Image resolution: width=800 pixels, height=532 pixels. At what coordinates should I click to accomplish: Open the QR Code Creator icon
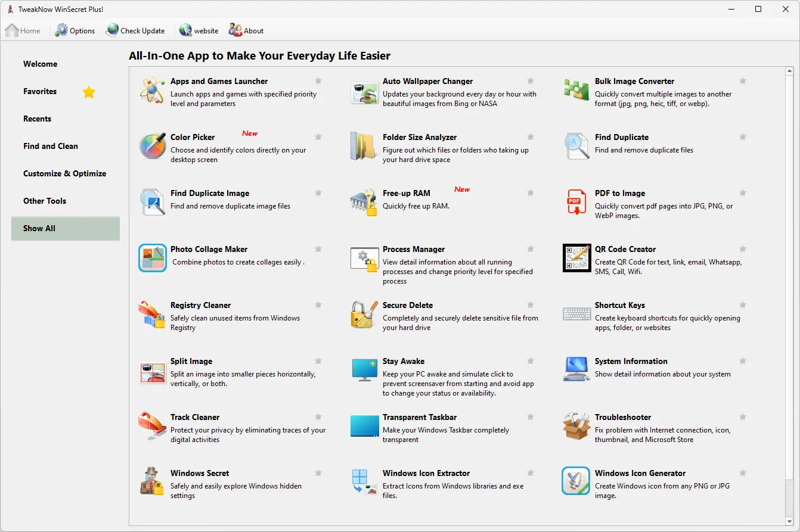point(576,259)
